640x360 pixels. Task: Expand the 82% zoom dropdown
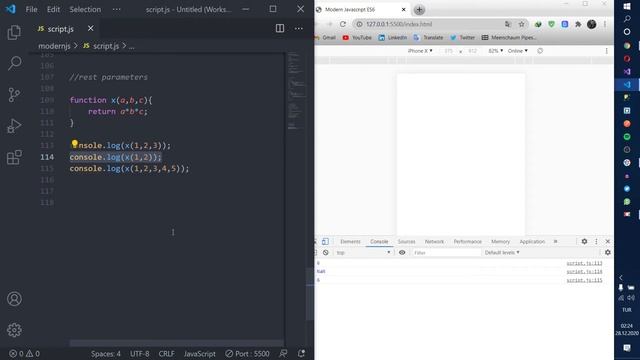[496, 51]
